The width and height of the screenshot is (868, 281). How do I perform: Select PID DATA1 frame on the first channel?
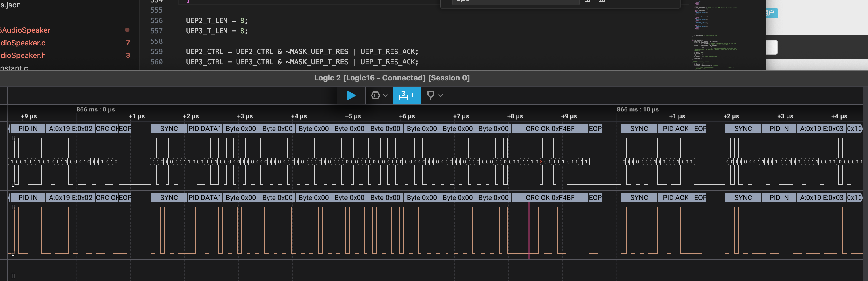point(205,129)
